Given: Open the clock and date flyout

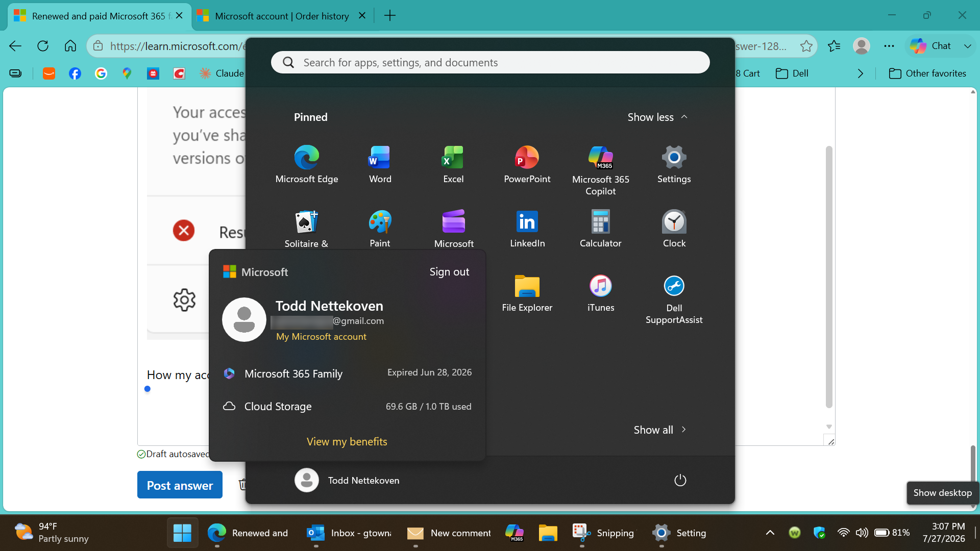Looking at the screenshot, I should point(943,533).
